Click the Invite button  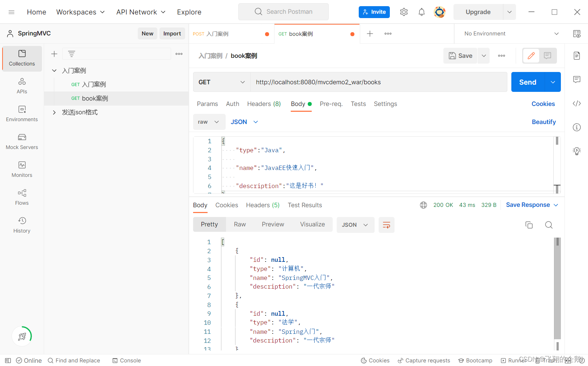tap(374, 12)
